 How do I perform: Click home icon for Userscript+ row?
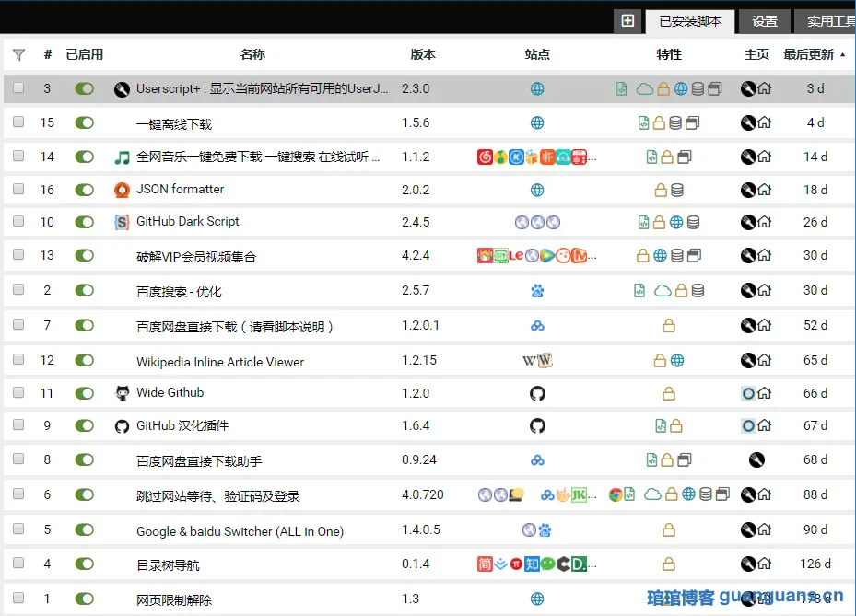[764, 88]
